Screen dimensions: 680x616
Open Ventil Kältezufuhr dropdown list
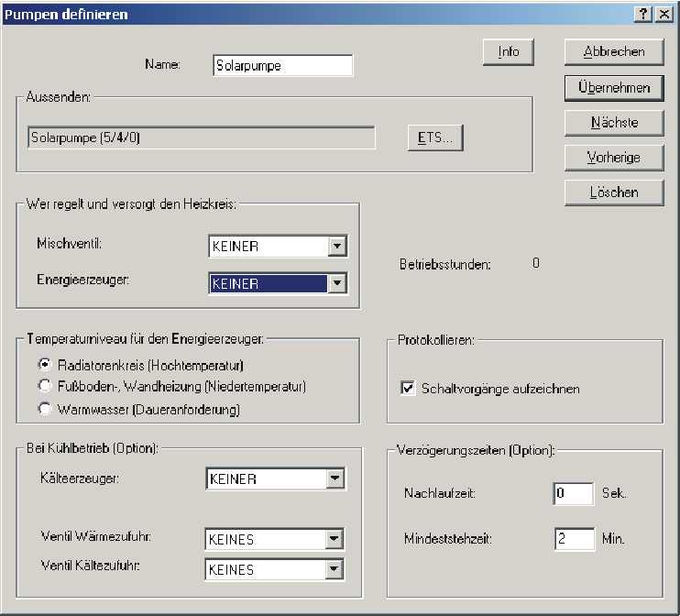coord(335,570)
